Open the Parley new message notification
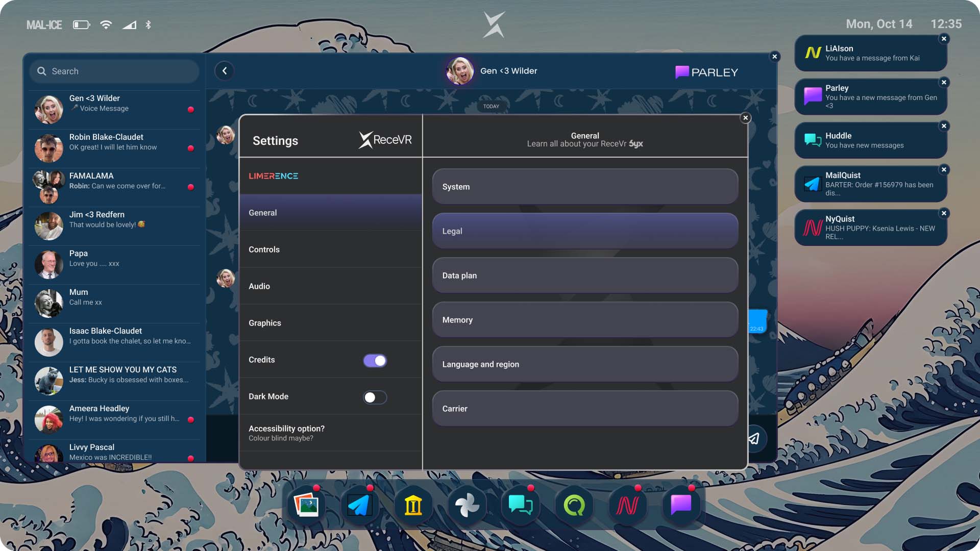 coord(871,96)
